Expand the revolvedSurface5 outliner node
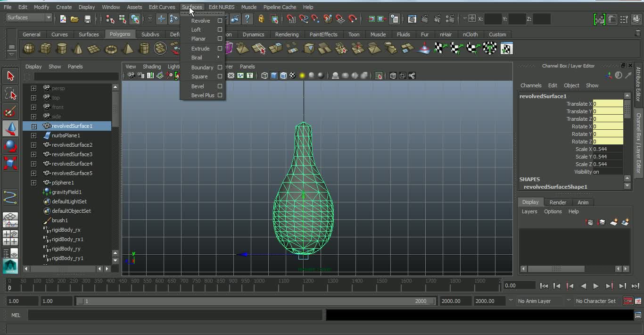Viewport: 644px width, 335px height. pos(33,173)
